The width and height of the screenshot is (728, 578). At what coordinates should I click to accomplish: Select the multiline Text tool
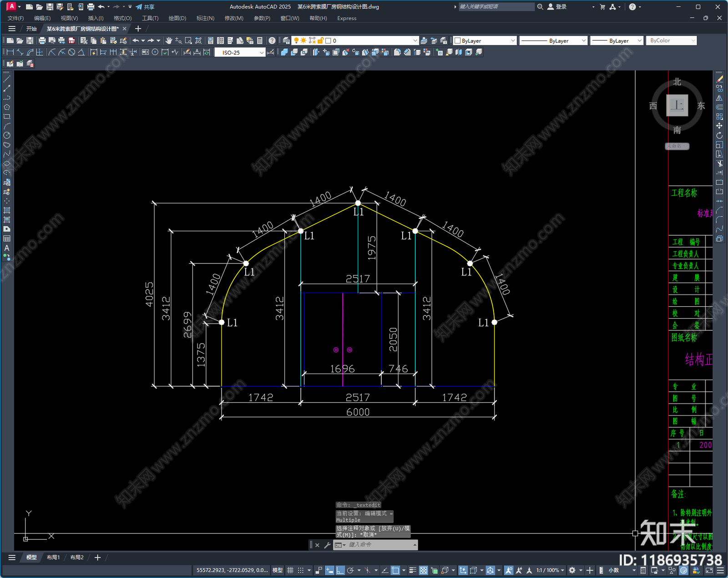pyautogui.click(x=7, y=248)
